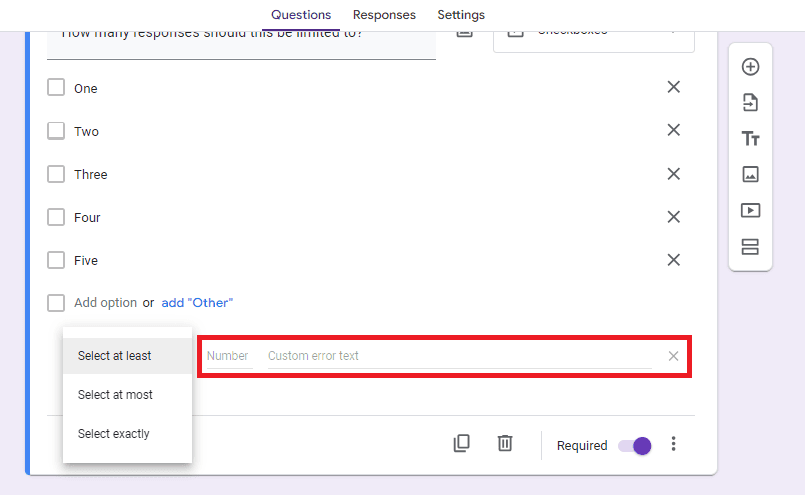Click Add option placeholder text
Screen dimensions: 805x495
tap(105, 303)
